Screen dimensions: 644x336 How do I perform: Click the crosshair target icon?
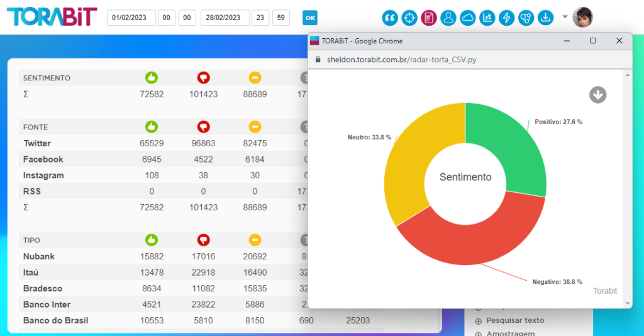(409, 18)
